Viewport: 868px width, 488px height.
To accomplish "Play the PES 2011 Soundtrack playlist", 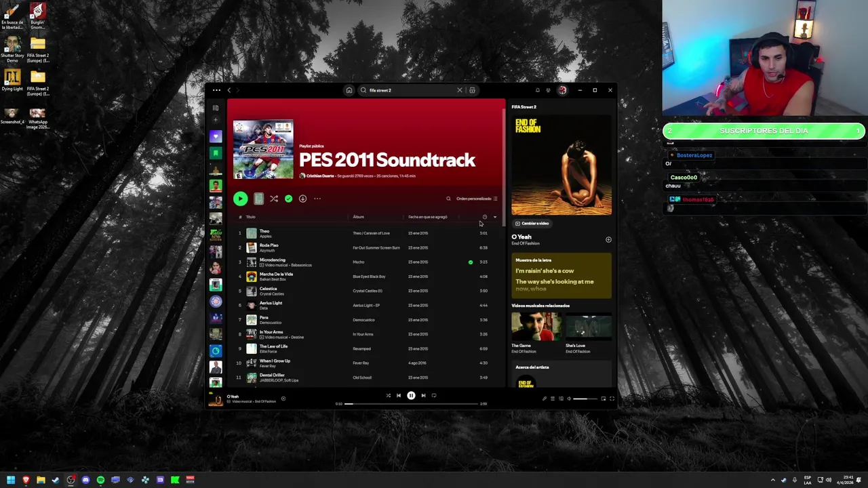I will click(x=240, y=199).
